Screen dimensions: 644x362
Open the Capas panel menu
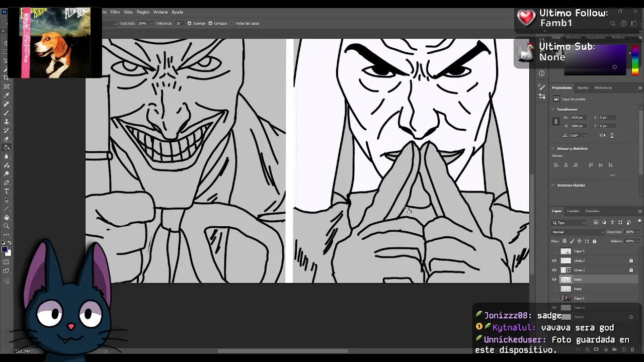640,211
